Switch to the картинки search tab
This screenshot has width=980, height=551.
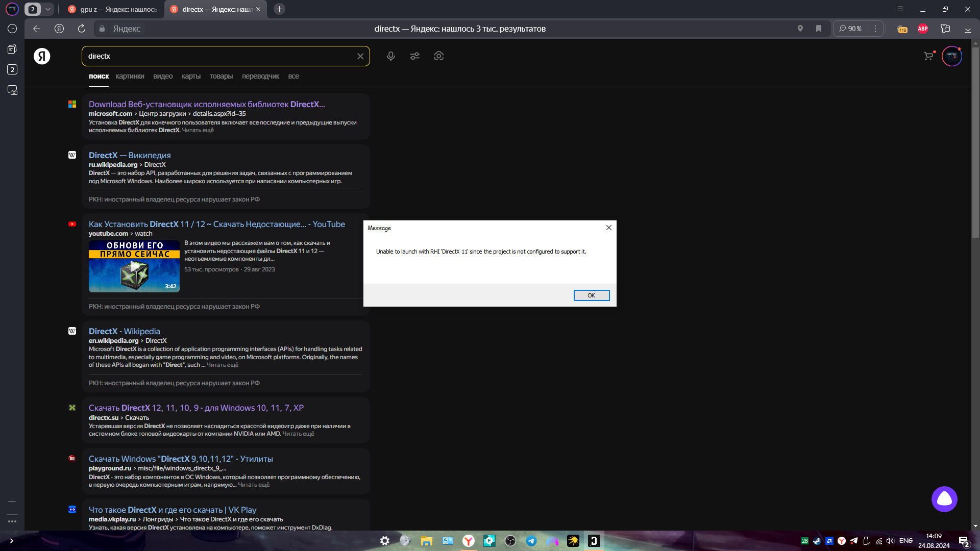tap(129, 76)
